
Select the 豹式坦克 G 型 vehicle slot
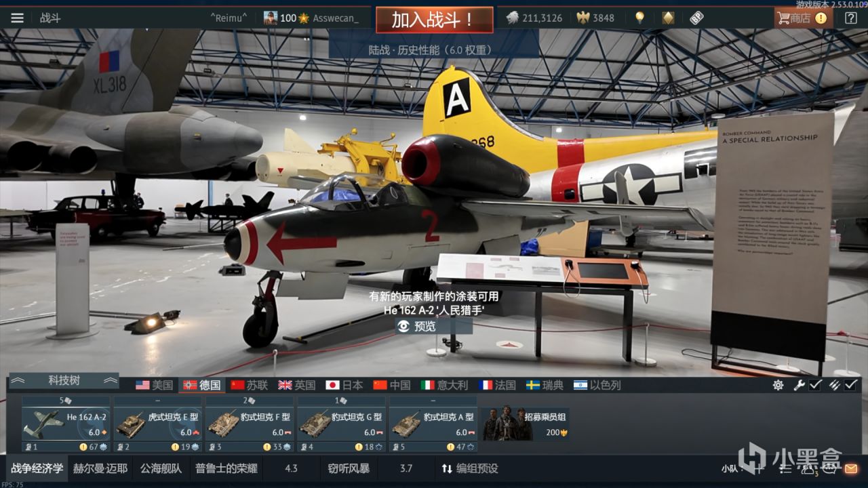[x=341, y=424]
